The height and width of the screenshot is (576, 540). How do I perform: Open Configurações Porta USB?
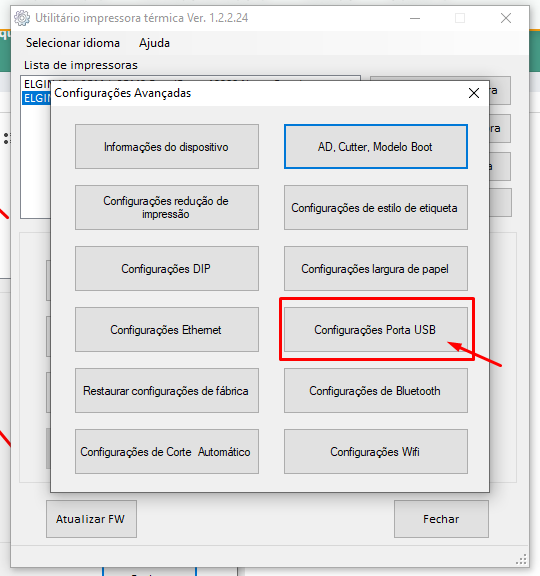click(x=375, y=330)
